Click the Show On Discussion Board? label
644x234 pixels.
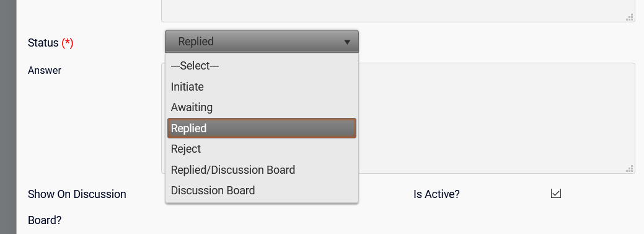[77, 207]
